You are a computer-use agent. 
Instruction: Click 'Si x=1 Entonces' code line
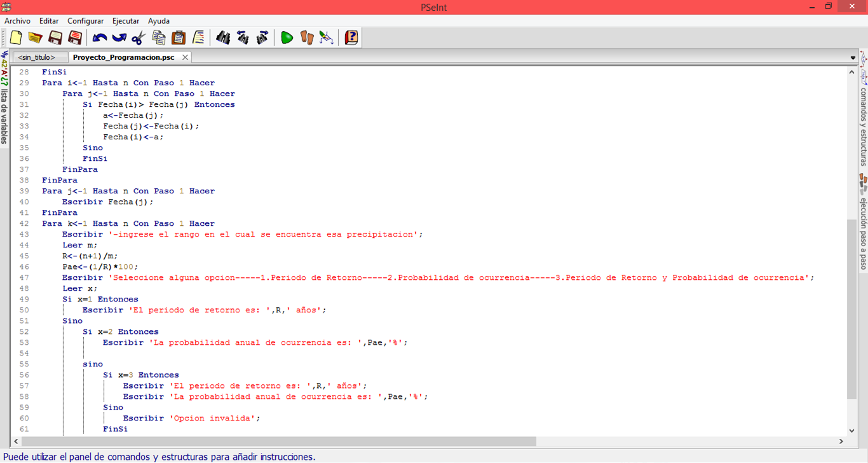click(100, 299)
